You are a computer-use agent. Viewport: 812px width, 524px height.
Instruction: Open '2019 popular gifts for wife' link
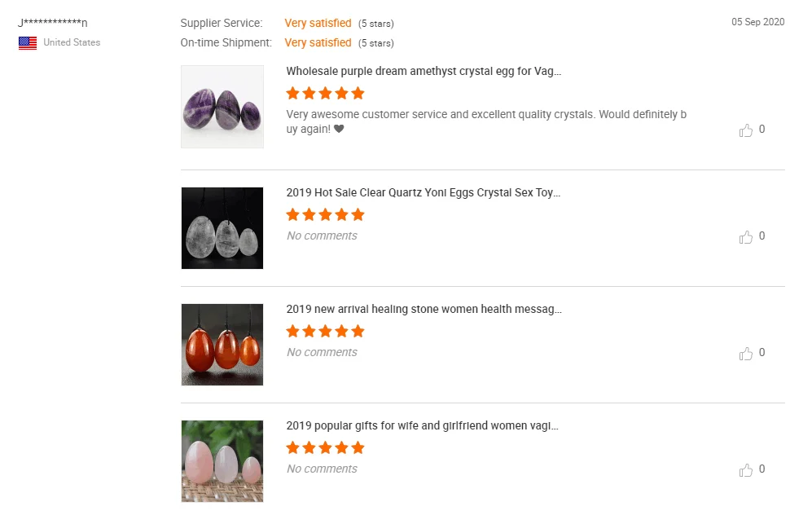pos(422,426)
